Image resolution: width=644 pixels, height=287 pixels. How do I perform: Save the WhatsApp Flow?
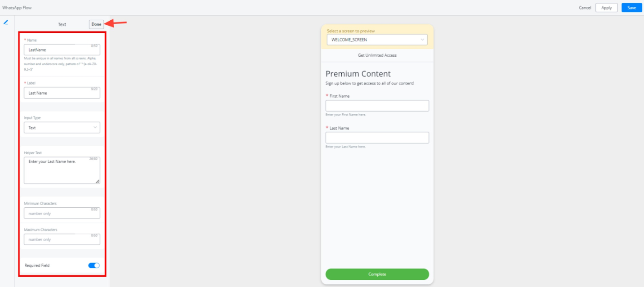[x=631, y=8]
